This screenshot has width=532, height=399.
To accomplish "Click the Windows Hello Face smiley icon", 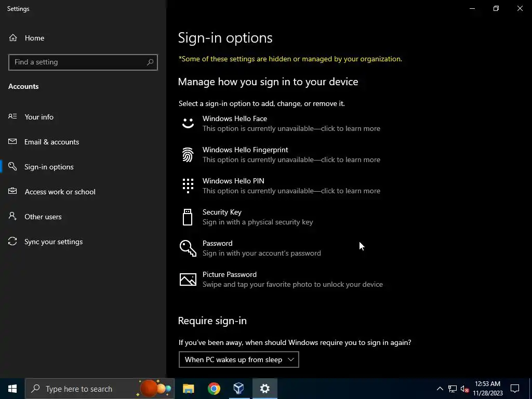I will 188,123.
